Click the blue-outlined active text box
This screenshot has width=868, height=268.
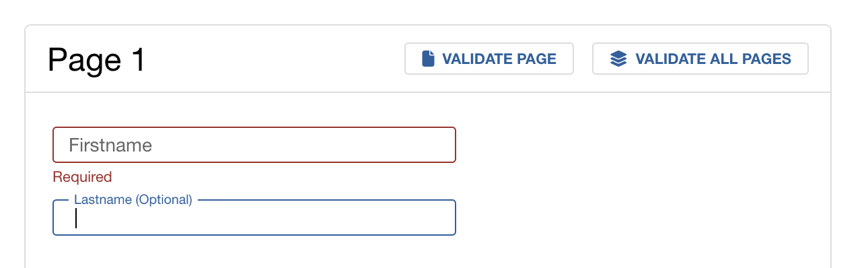tap(254, 218)
